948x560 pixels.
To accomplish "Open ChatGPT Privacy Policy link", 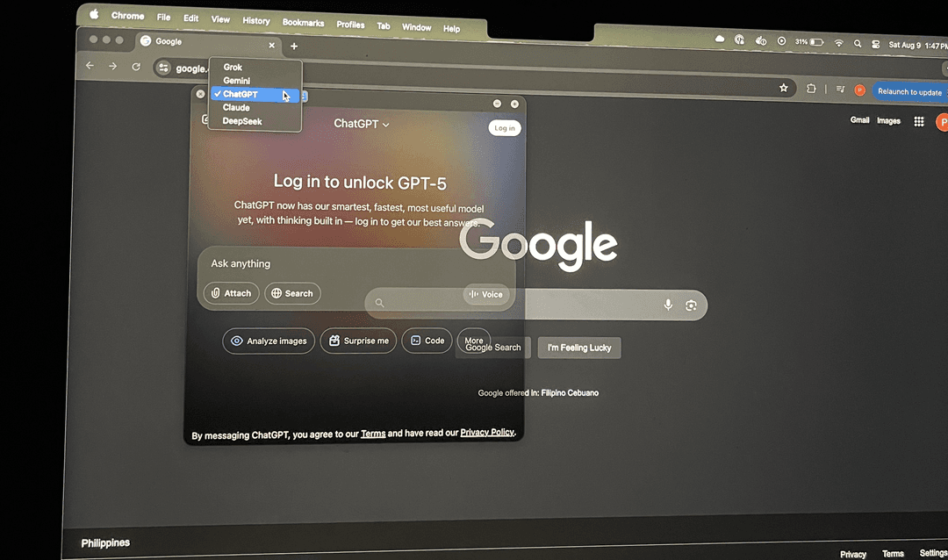I will tap(487, 433).
